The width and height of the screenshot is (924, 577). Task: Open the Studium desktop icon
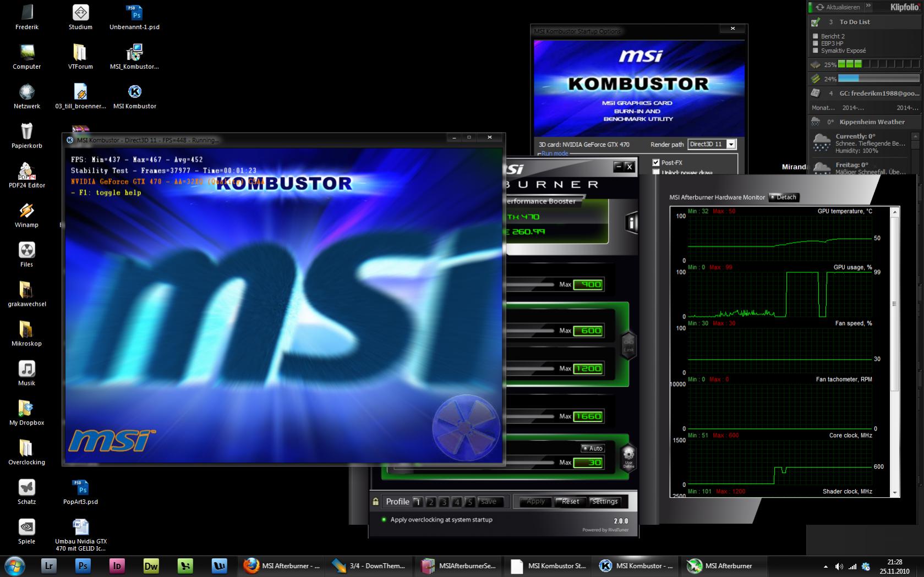tap(80, 17)
